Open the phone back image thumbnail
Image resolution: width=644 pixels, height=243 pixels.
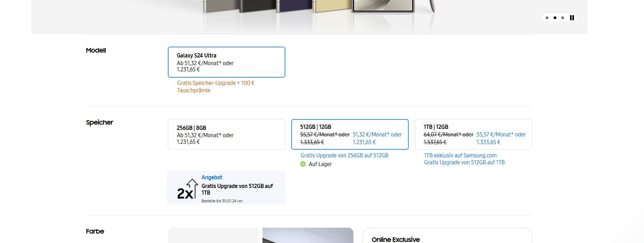click(308, 235)
